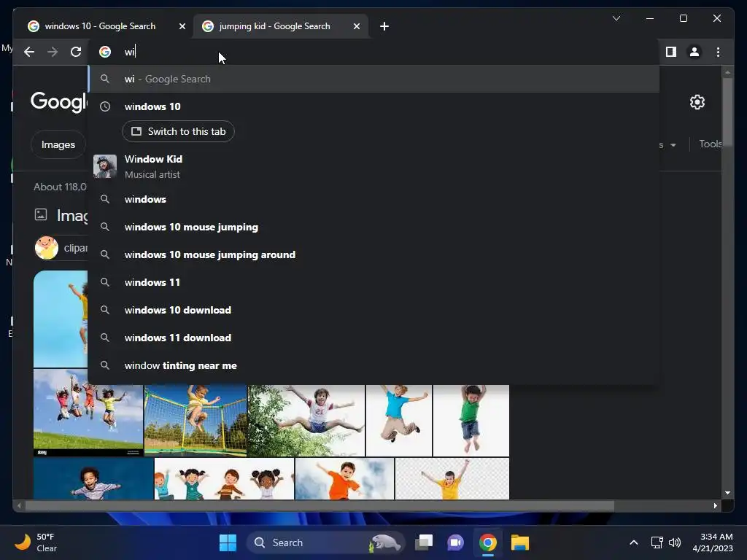
Task: Open the weather widget showing 50°F Clear
Action: (36, 542)
